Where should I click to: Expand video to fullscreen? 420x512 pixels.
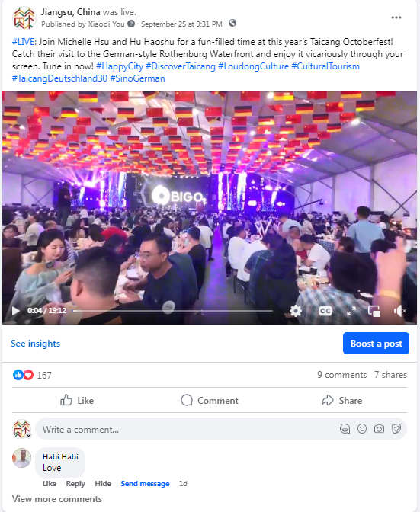351,311
